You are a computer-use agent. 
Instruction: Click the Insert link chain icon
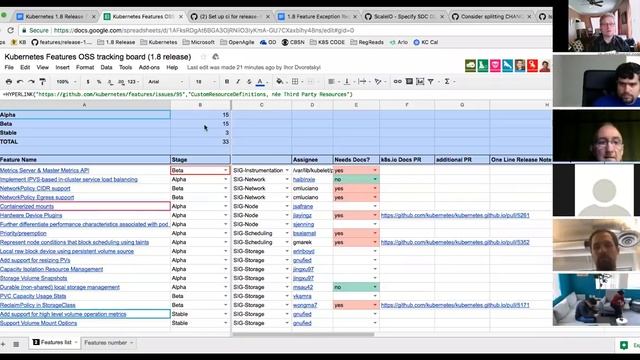point(397,82)
